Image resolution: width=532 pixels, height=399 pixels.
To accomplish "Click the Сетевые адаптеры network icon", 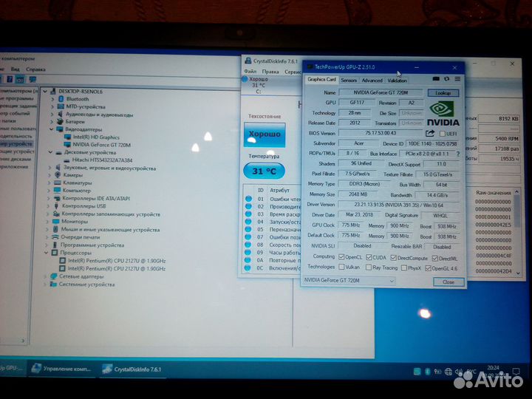I will (54, 276).
